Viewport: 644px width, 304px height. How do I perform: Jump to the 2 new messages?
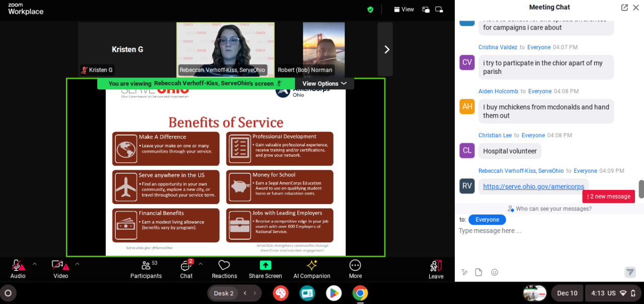click(x=608, y=196)
